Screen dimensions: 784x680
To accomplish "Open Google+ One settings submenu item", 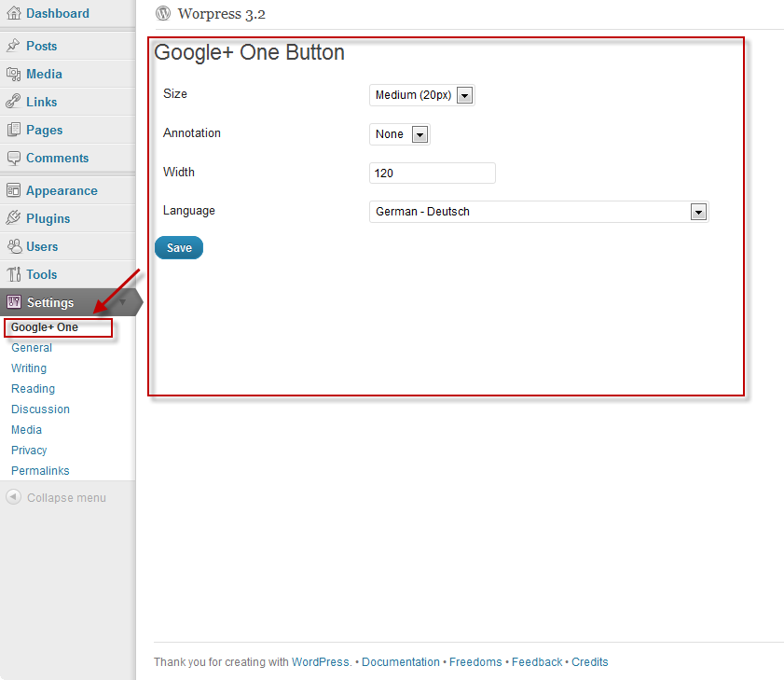I will tap(45, 327).
